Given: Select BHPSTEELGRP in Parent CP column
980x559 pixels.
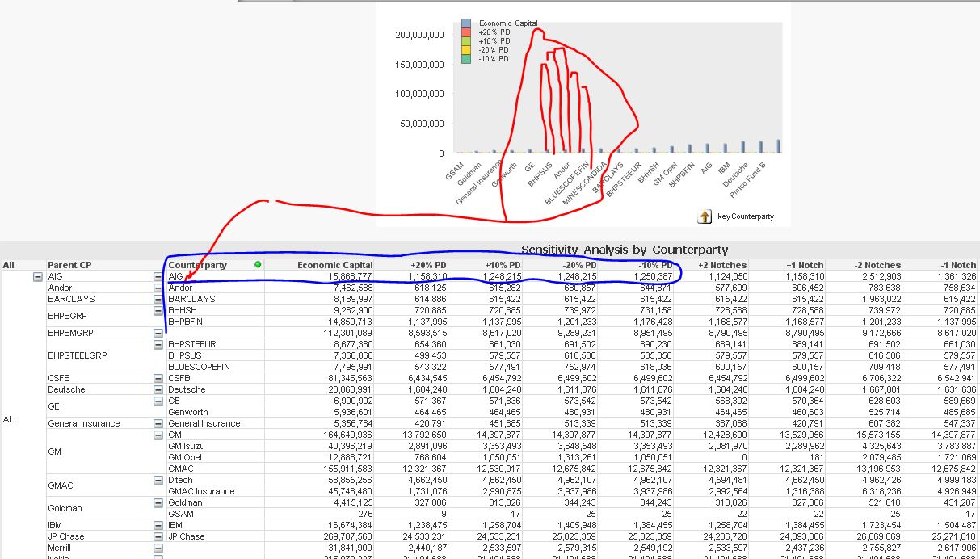Looking at the screenshot, I should pos(76,355).
